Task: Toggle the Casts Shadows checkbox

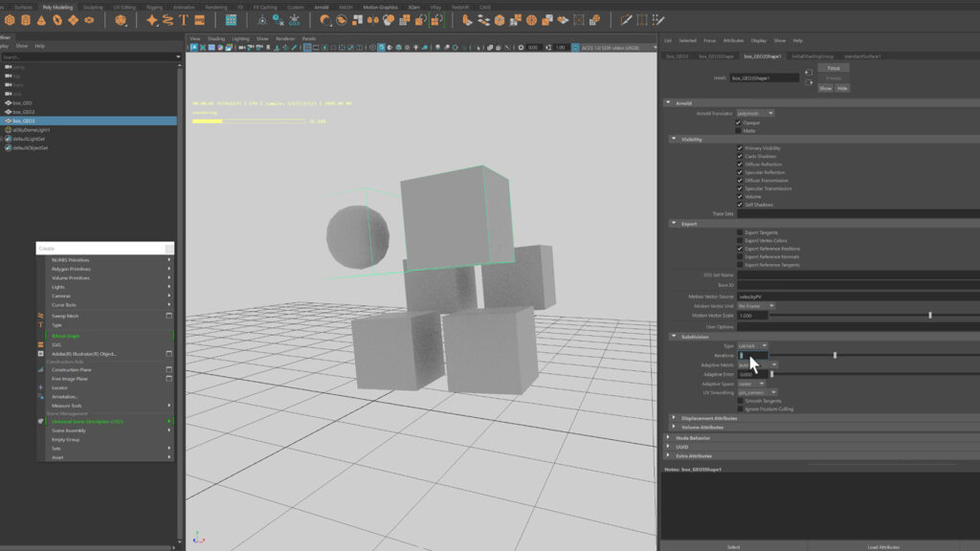Action: point(737,156)
